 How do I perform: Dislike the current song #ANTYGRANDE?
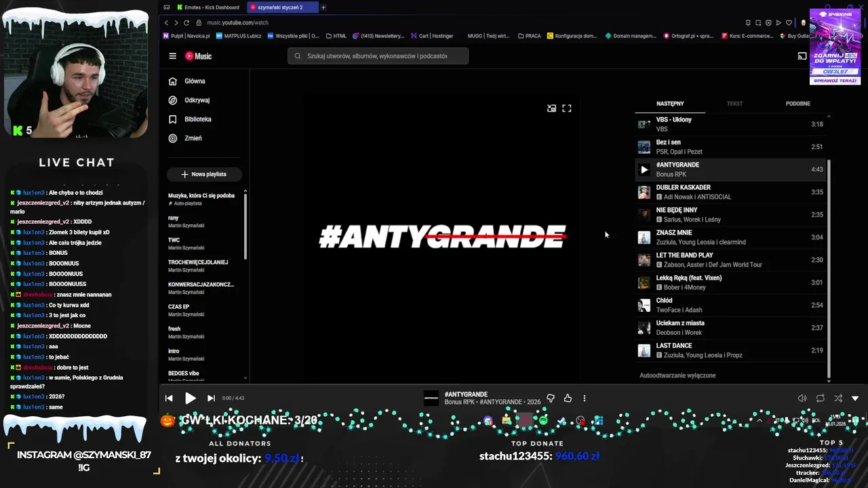point(551,399)
